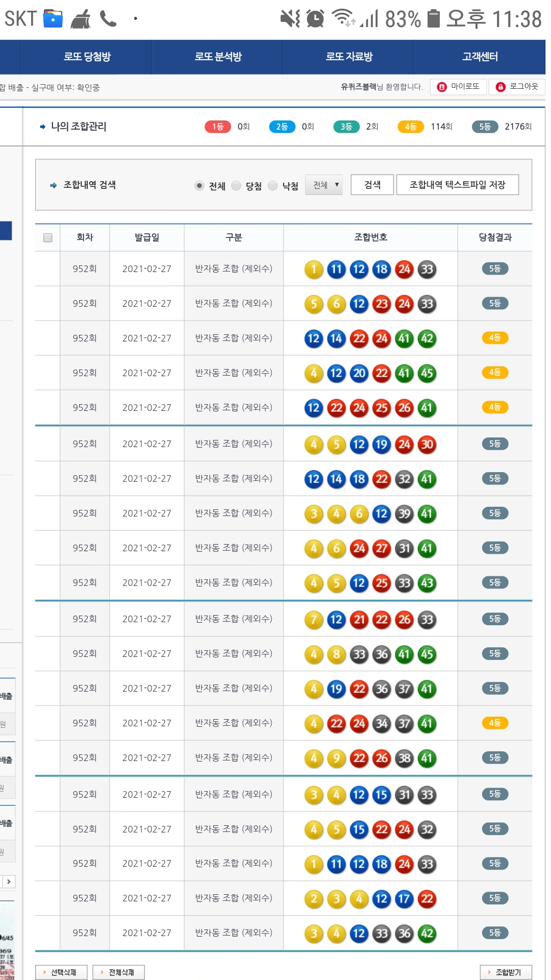Image resolution: width=551 pixels, height=980 pixels.
Task: Select the 낙첨 radio button
Action: (x=273, y=185)
